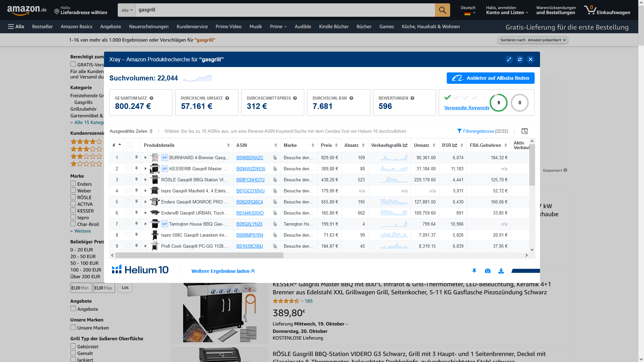Image resolution: width=644 pixels, height=362 pixels.
Task: Pin the RÖSLE Gasgrill row
Action: point(137,180)
